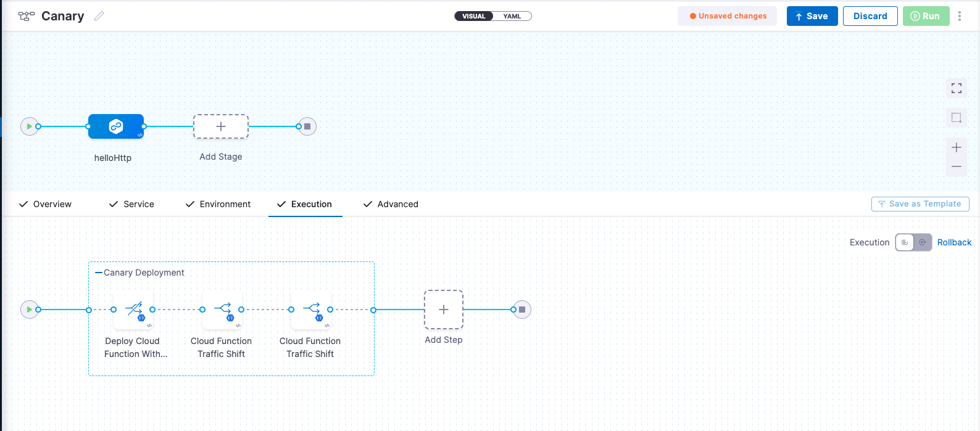Image resolution: width=980 pixels, height=431 pixels.
Task: Save the pipeline changes
Action: [x=812, y=16]
